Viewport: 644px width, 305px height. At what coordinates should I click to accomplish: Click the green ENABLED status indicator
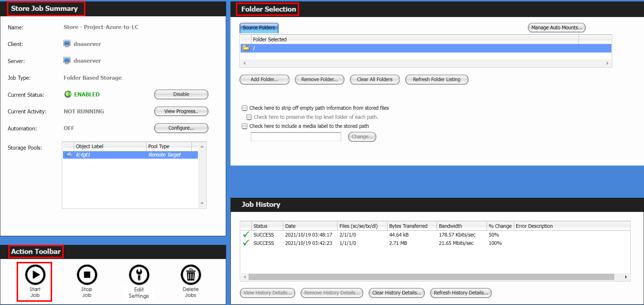[68, 94]
